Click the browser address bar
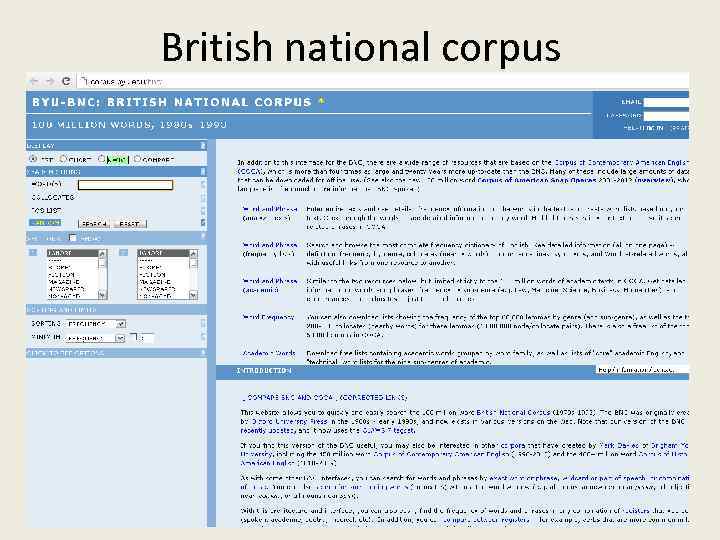 tap(383, 81)
